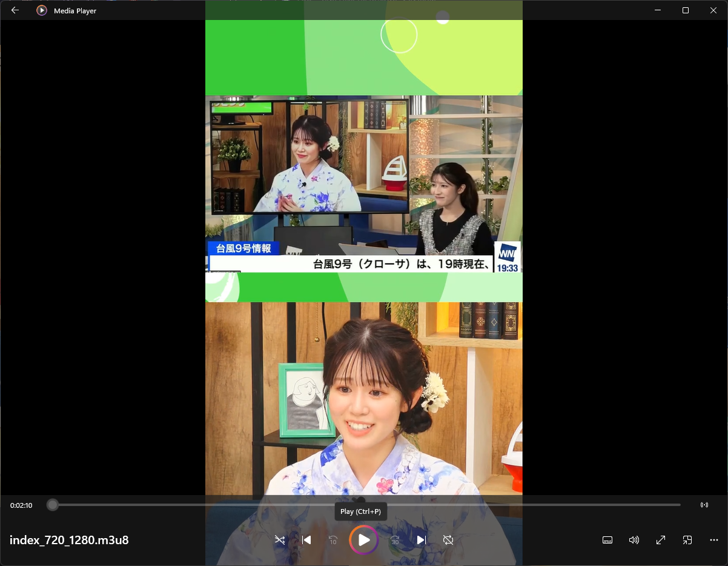Toggle repeat mode
This screenshot has width=728, height=566.
point(448,540)
